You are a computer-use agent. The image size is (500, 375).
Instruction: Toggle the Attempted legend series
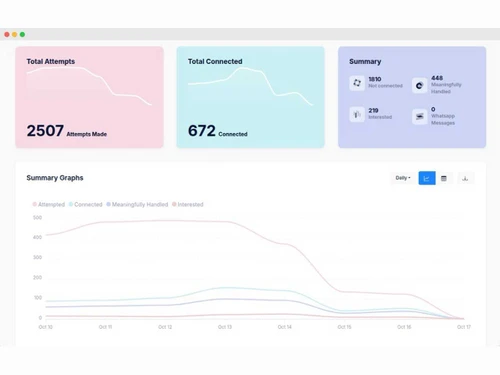49,204
